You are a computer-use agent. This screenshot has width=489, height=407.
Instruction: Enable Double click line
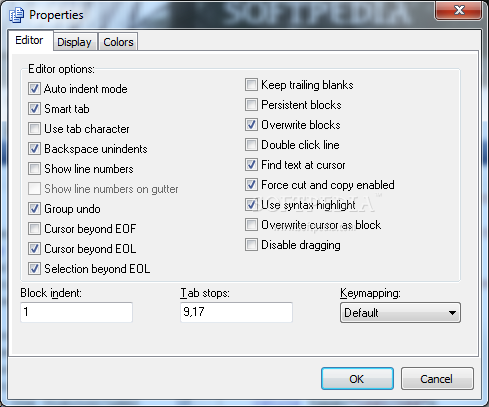251,145
